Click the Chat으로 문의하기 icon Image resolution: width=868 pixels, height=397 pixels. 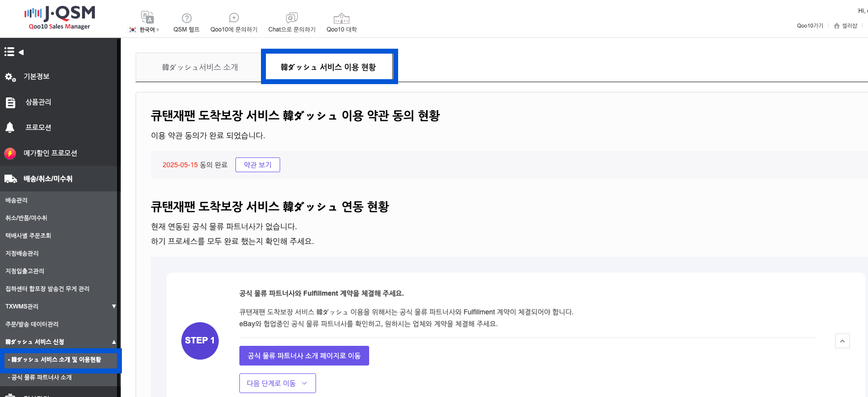292,18
